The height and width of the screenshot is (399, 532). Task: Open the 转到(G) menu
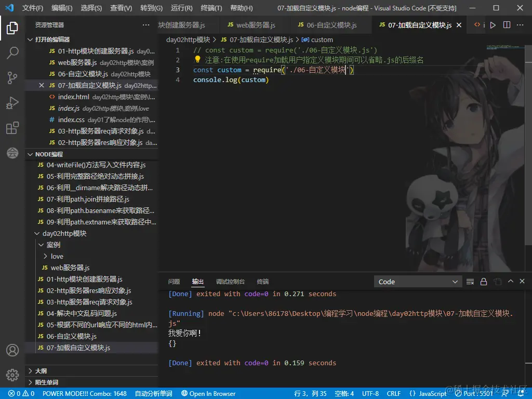(x=151, y=8)
